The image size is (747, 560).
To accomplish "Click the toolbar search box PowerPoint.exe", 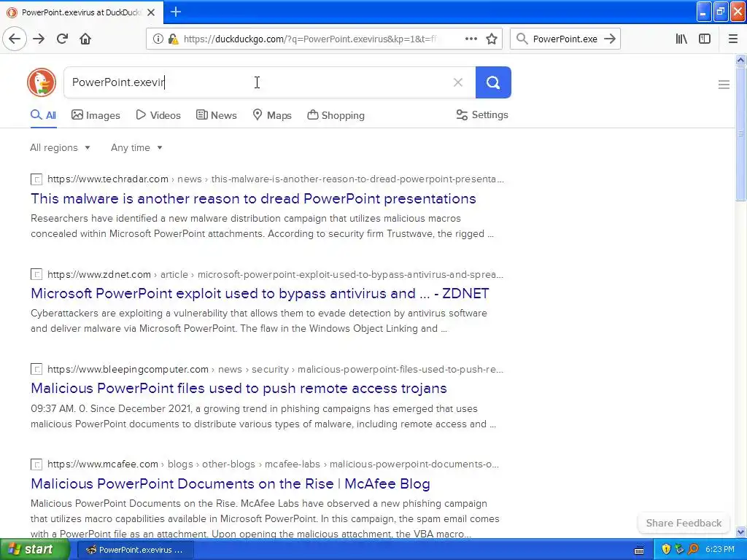I will pyautogui.click(x=565, y=39).
